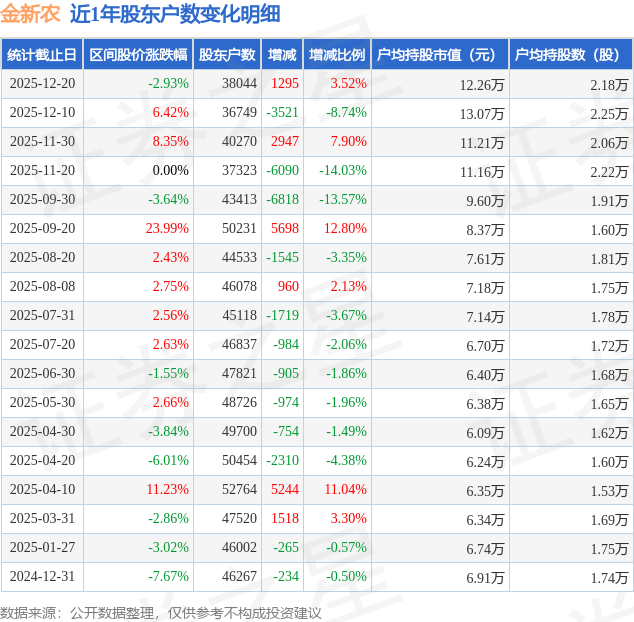Click the 增减 column header

[282, 55]
